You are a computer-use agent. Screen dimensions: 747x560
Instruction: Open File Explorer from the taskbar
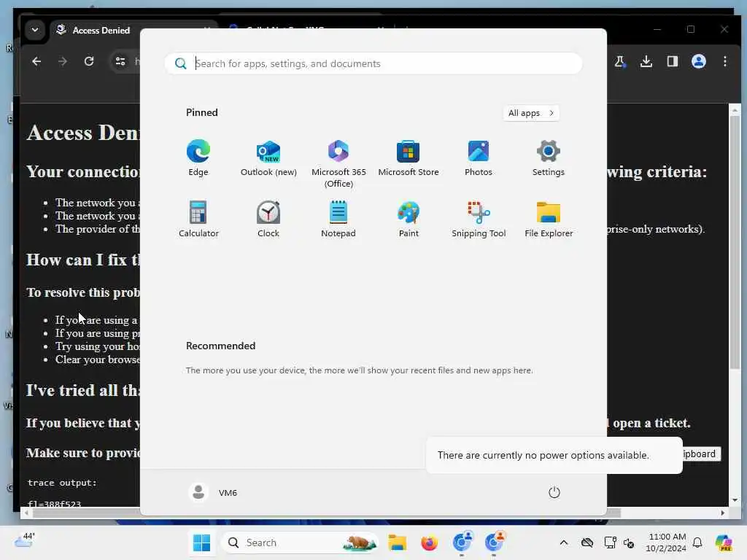(x=397, y=542)
